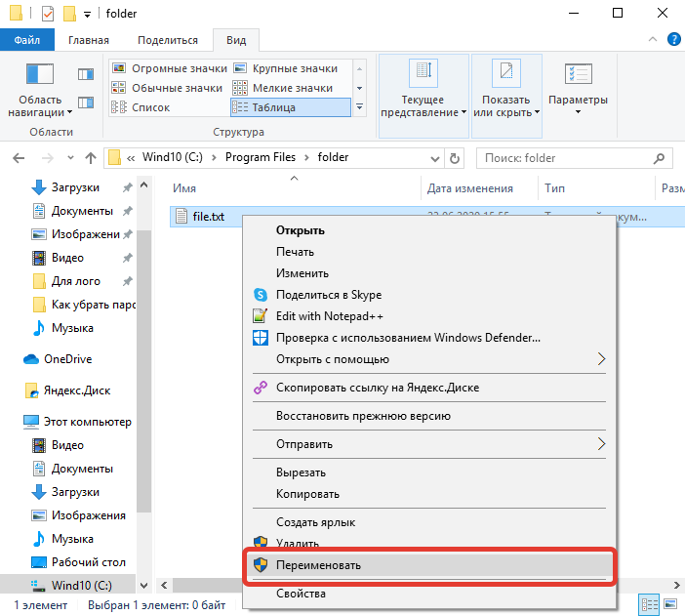Open Яндекс.Диск in the navigation pane
Screen dimensions: 685x616
coord(77,390)
